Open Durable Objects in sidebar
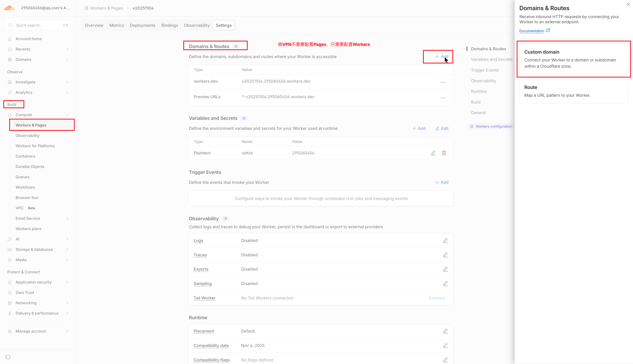 [x=30, y=166]
